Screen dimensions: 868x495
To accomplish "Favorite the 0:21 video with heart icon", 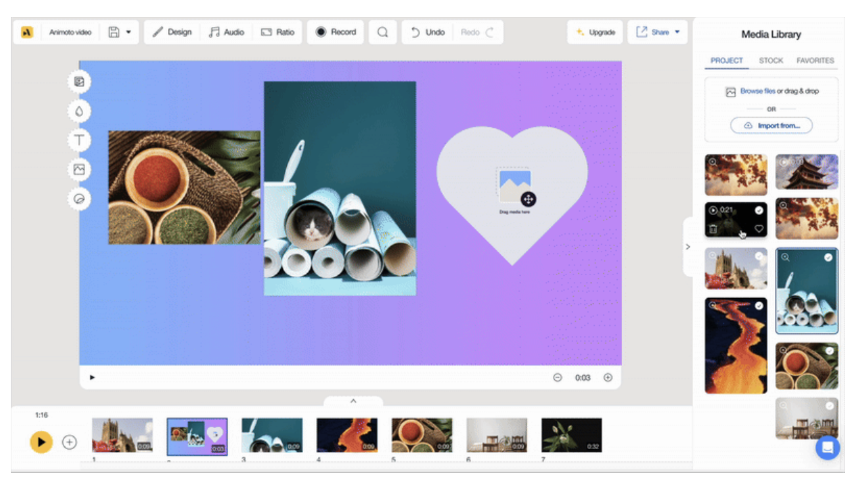I will coord(759,229).
